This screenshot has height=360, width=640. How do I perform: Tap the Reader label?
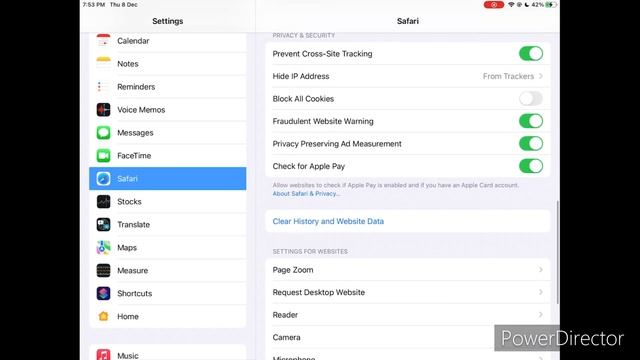click(x=285, y=315)
